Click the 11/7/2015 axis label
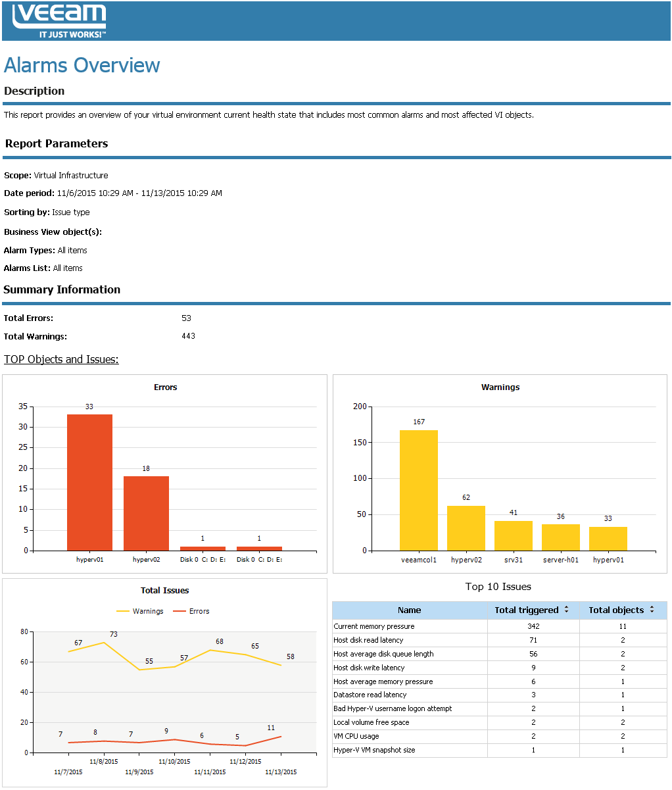Image resolution: width=672 pixels, height=790 pixels. [68, 772]
